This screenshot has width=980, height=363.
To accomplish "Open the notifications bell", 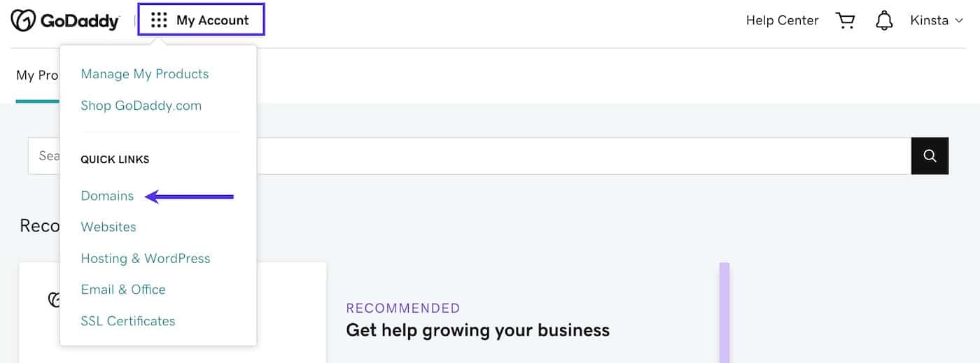I will click(x=884, y=20).
